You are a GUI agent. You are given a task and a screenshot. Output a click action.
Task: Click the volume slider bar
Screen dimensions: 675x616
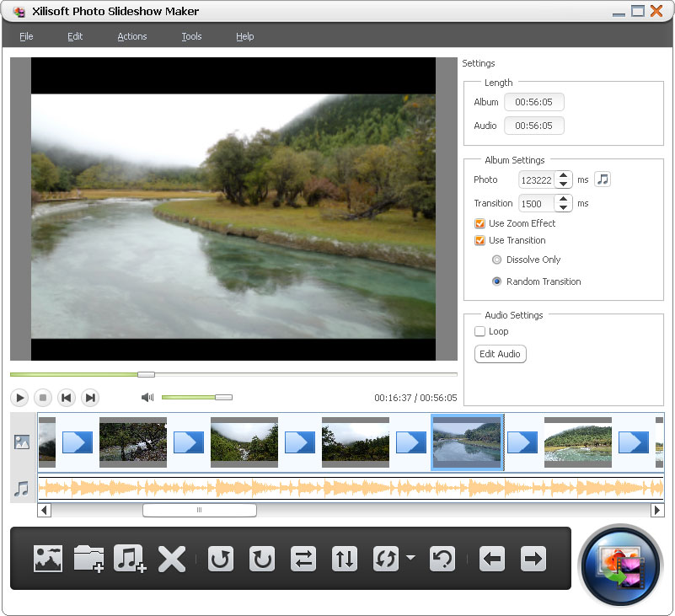(190, 397)
